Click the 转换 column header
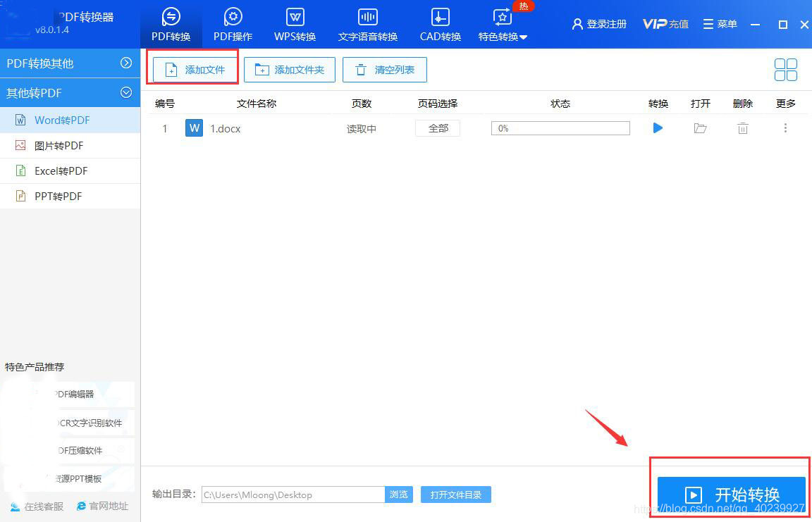The width and height of the screenshot is (812, 522). point(658,104)
